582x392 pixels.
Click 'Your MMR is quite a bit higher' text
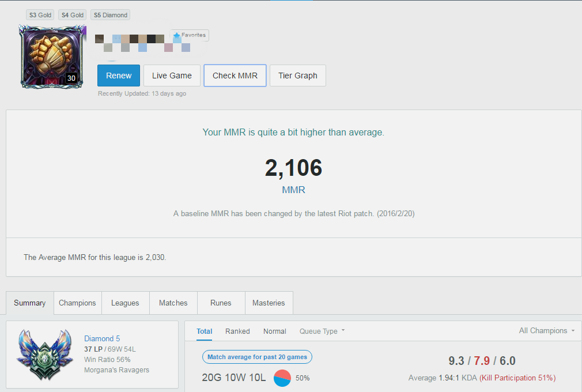click(x=293, y=133)
